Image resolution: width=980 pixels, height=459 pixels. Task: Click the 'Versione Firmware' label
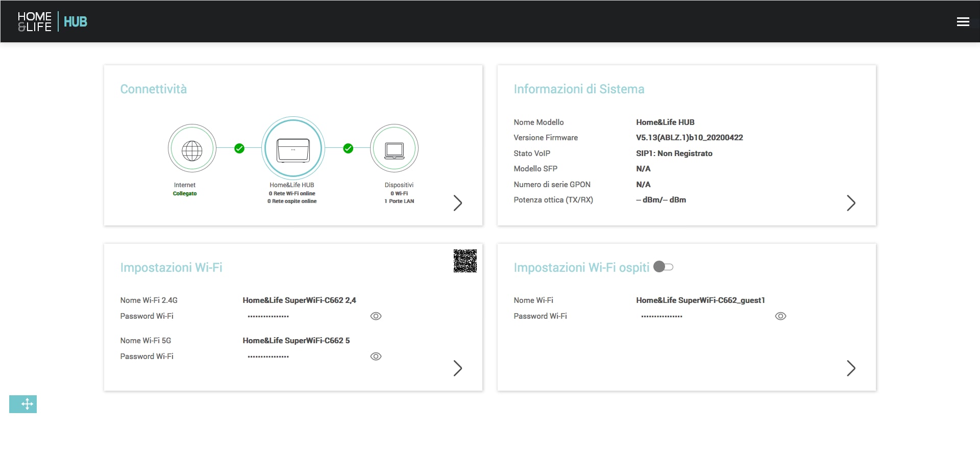click(x=546, y=138)
